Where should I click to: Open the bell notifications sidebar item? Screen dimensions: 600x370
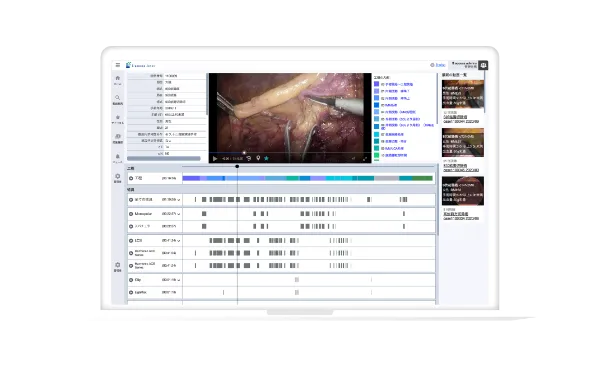[x=117, y=158]
